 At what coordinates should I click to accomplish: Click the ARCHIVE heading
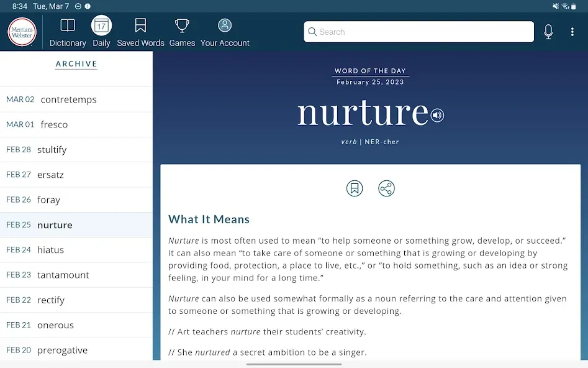coord(76,64)
